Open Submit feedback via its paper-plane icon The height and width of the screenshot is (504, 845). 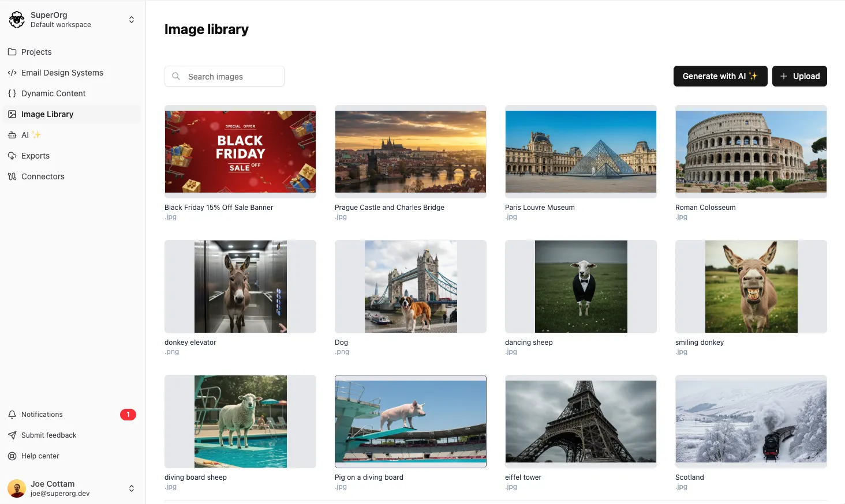point(12,435)
